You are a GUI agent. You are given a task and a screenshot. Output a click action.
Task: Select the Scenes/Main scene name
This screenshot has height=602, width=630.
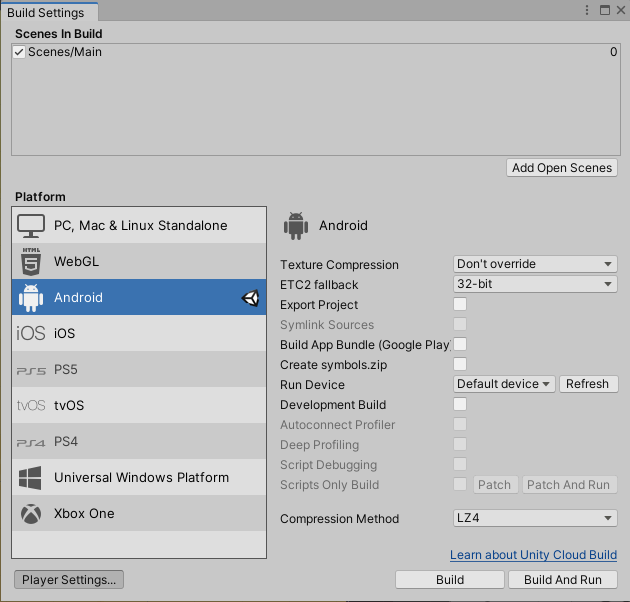[x=65, y=52]
